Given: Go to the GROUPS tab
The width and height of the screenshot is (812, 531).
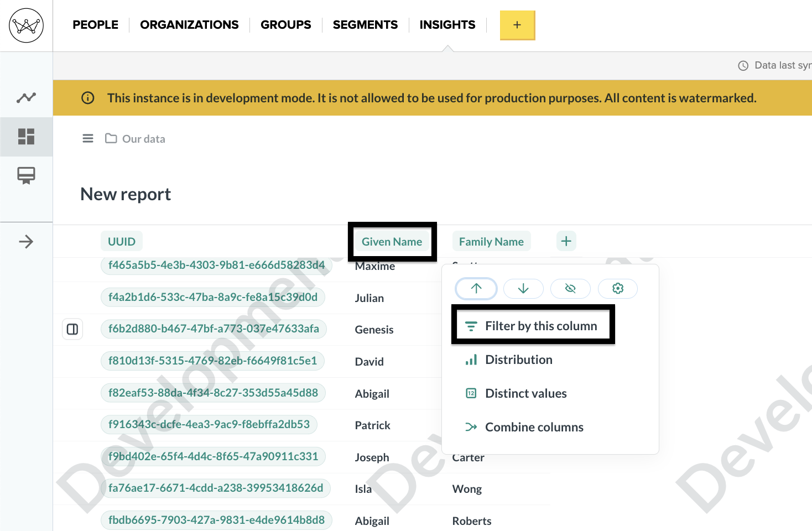Looking at the screenshot, I should pyautogui.click(x=286, y=25).
